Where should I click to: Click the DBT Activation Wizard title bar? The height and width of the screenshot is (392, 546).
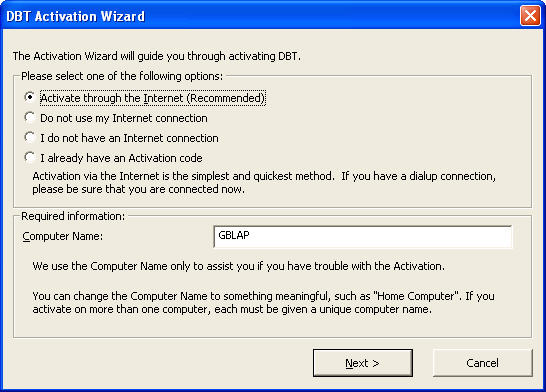coord(261,16)
